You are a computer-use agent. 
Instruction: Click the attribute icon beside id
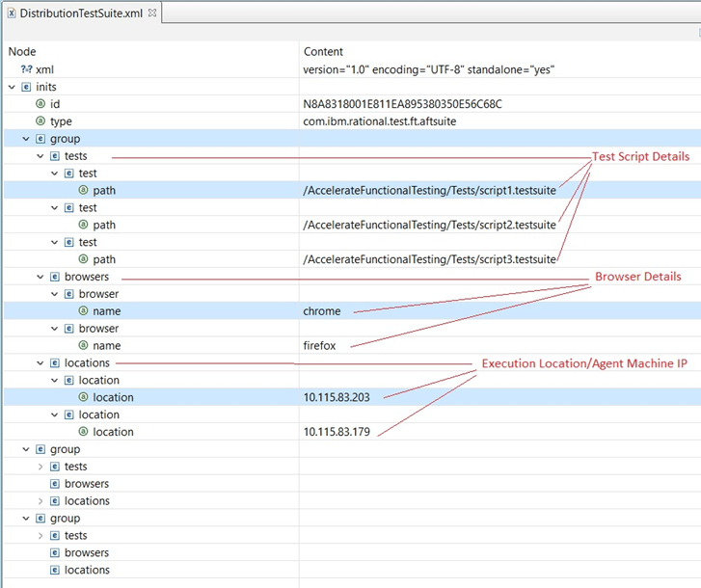[40, 104]
